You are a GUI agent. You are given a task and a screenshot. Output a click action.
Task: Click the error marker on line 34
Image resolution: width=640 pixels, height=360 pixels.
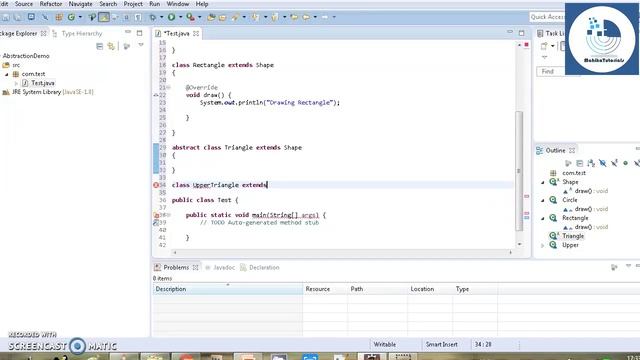(x=156, y=185)
